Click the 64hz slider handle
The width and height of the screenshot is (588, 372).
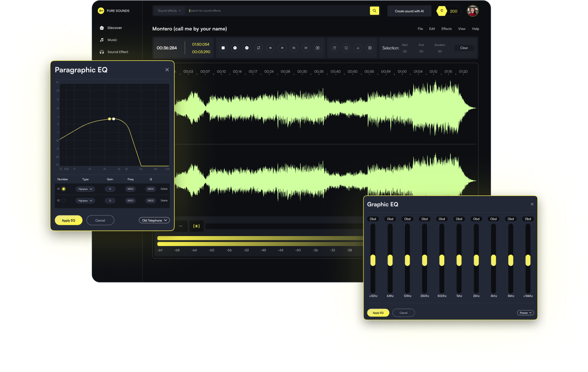point(390,260)
